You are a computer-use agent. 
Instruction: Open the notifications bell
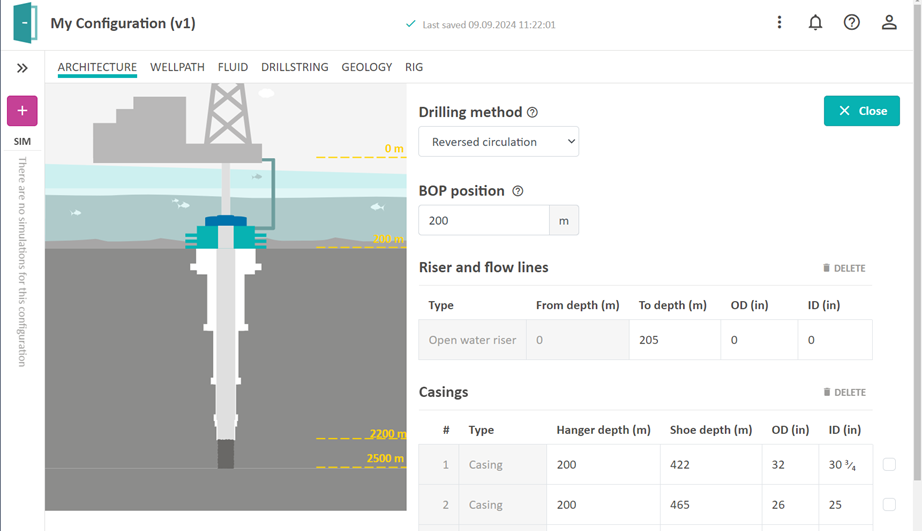[815, 22]
